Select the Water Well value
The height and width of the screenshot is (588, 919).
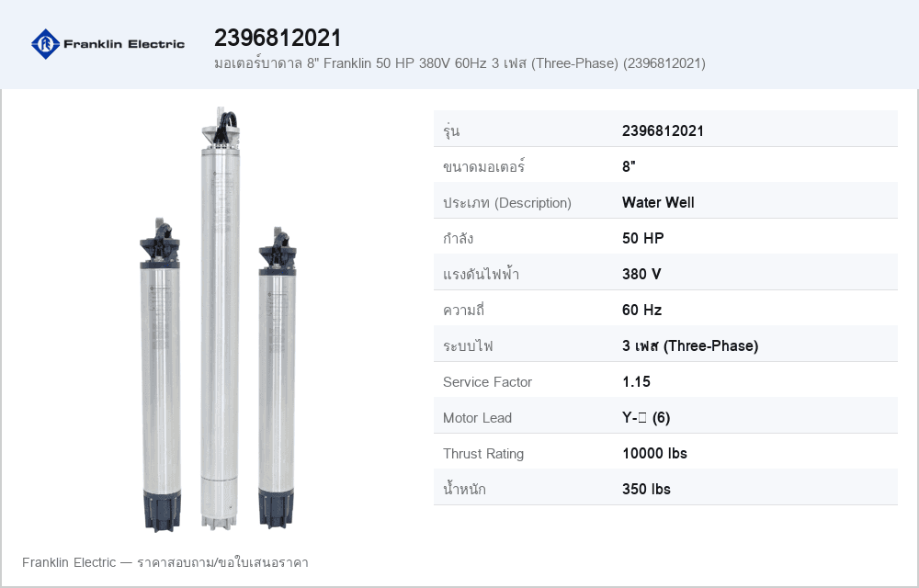point(658,203)
